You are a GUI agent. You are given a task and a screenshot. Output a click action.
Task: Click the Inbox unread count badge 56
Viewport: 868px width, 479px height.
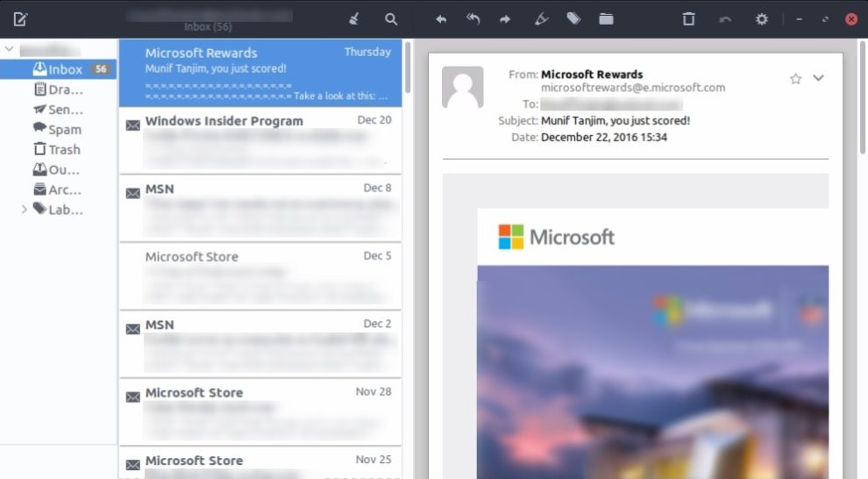pos(101,69)
